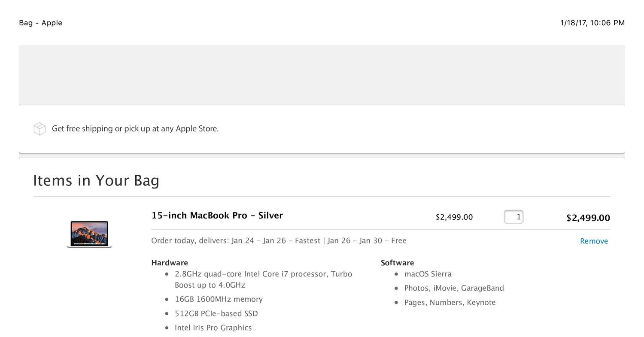Click the 512GB PCIe-based SSD spec
Viewport: 644px width, 337px height.
click(216, 313)
